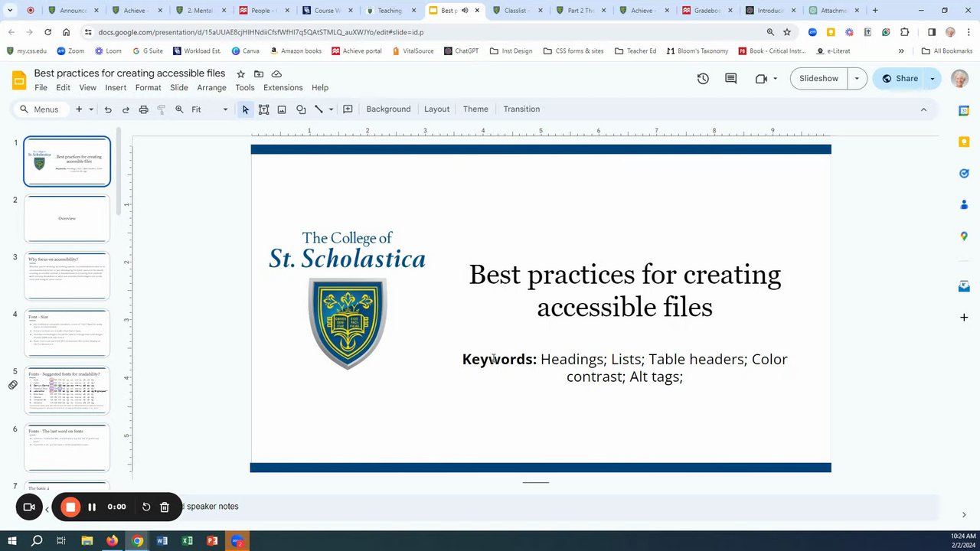Toggle the recorder camera icon
Screen dimensions: 980x551
[29, 507]
